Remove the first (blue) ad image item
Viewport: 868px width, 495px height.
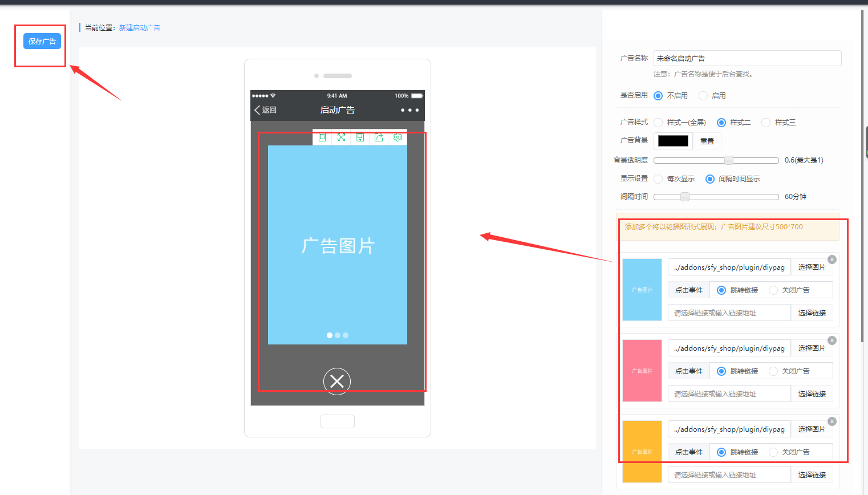(832, 259)
